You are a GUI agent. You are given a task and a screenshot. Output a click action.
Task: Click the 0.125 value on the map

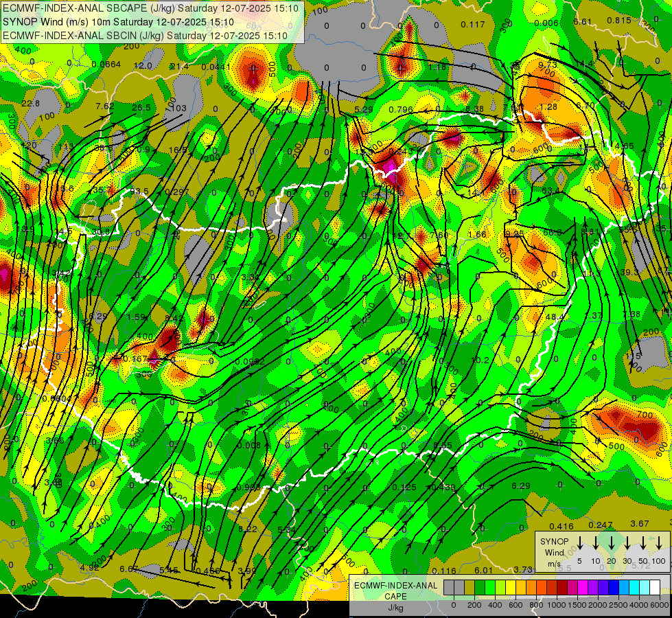point(404,488)
